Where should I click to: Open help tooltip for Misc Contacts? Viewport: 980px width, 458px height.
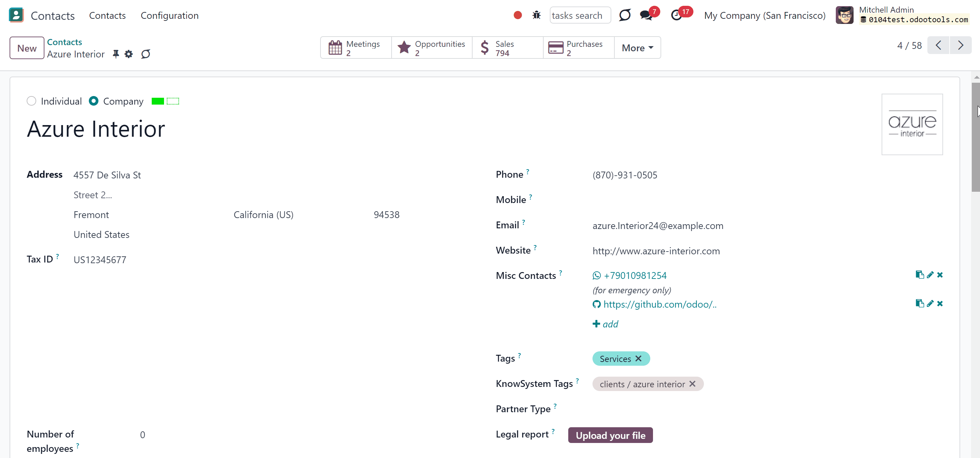point(560,273)
